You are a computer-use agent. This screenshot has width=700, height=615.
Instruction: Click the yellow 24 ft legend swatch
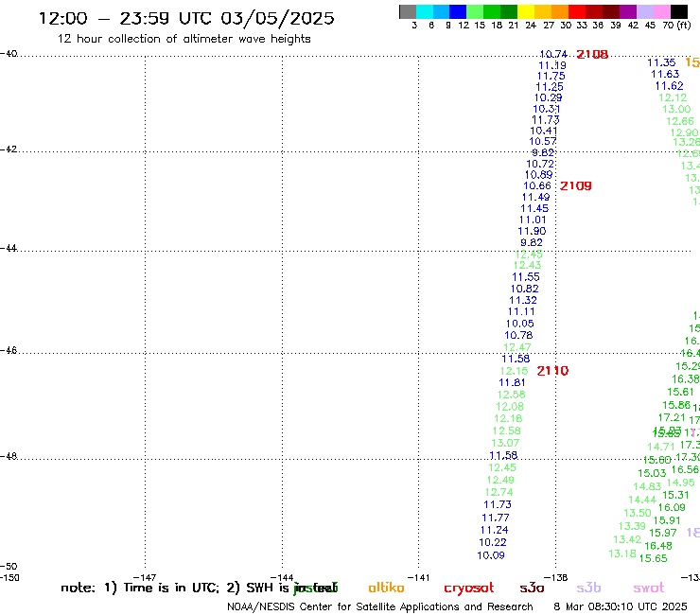525,11
